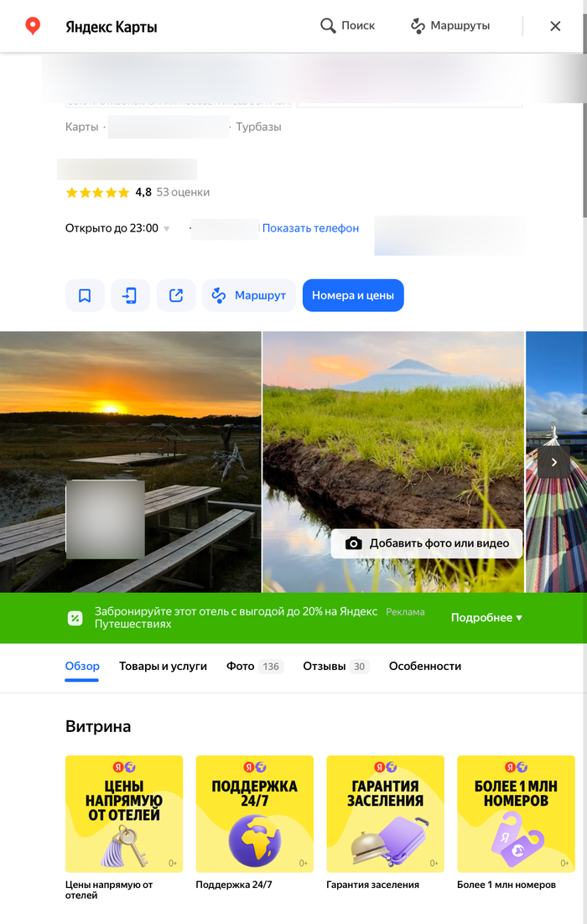Click the Реклама label in banner
Image resolution: width=587 pixels, height=924 pixels.
pyautogui.click(x=406, y=612)
